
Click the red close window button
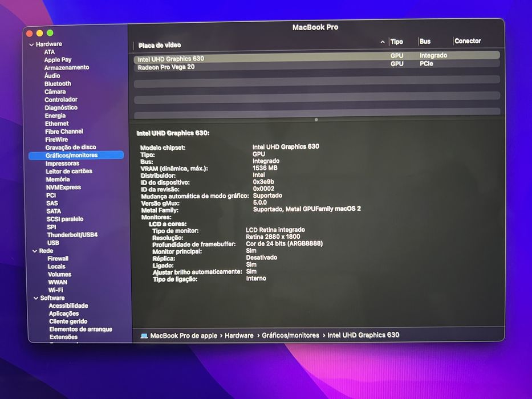click(30, 33)
